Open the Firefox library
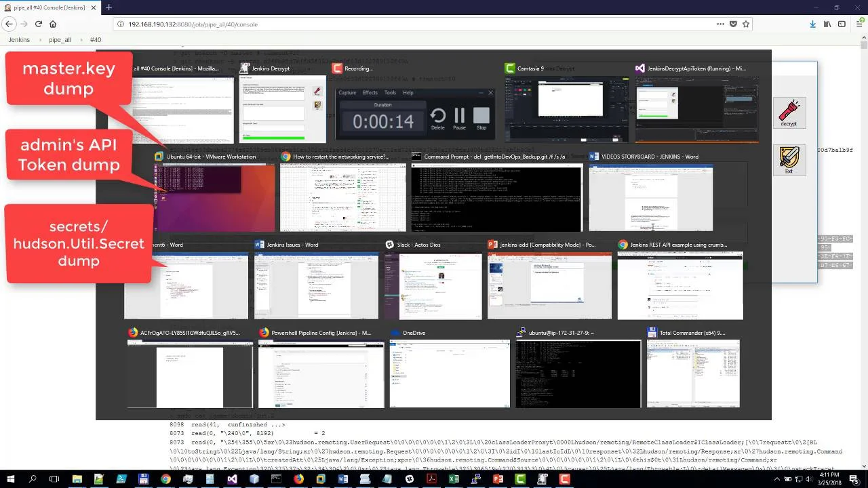 coord(827,24)
